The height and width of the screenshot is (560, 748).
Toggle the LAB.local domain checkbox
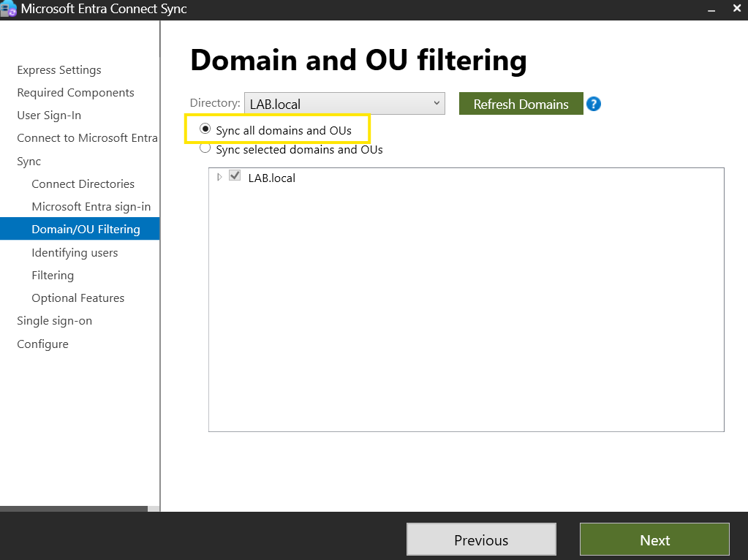tap(235, 175)
